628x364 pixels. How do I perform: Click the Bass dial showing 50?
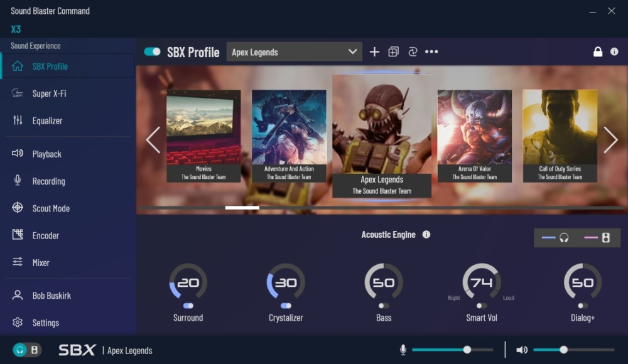(x=384, y=282)
